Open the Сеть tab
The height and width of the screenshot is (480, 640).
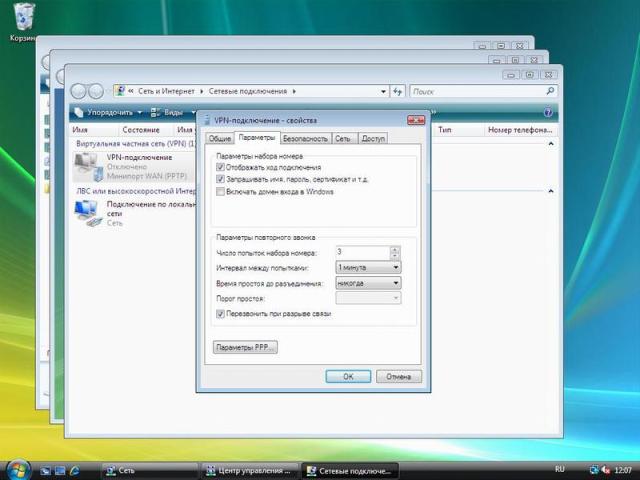point(343,138)
